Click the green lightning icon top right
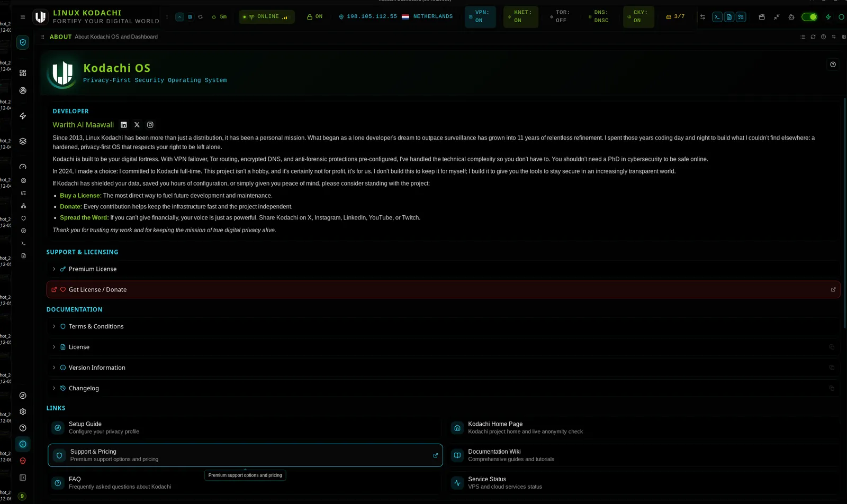The height and width of the screenshot is (504, 847). (x=828, y=17)
